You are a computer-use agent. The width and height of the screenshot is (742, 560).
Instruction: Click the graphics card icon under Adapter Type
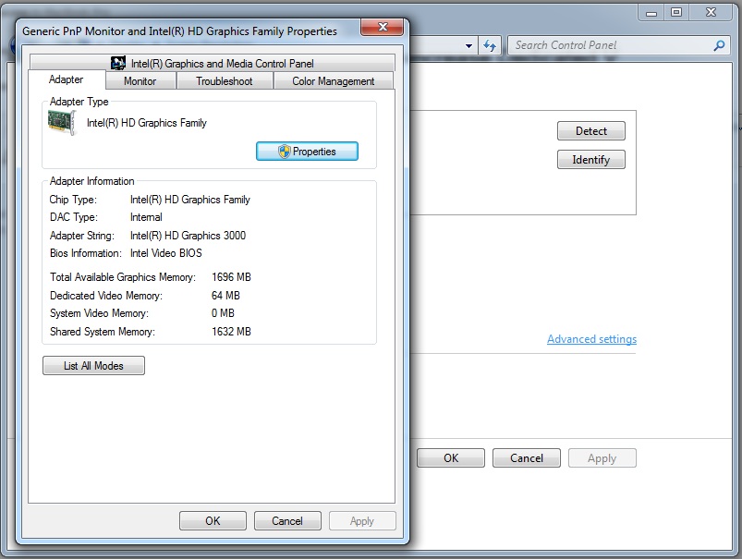62,123
